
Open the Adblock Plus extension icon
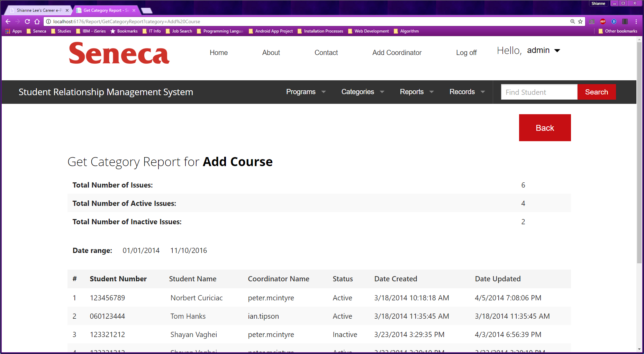603,21
